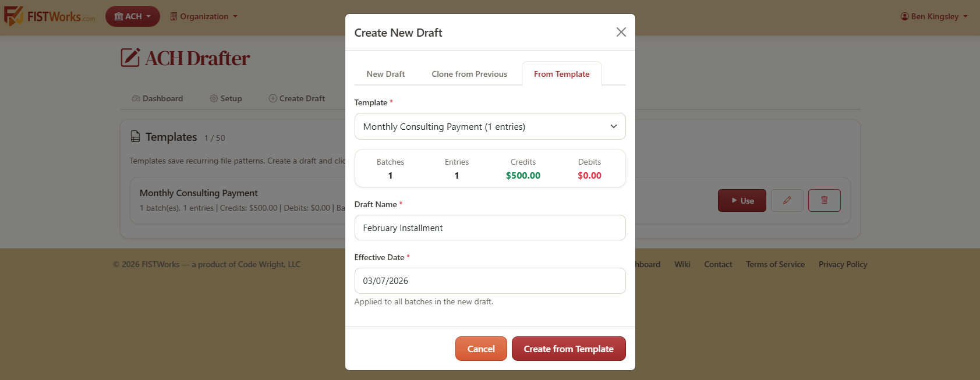Click the Templates document icon
The image size is (980, 380).
click(x=135, y=137)
